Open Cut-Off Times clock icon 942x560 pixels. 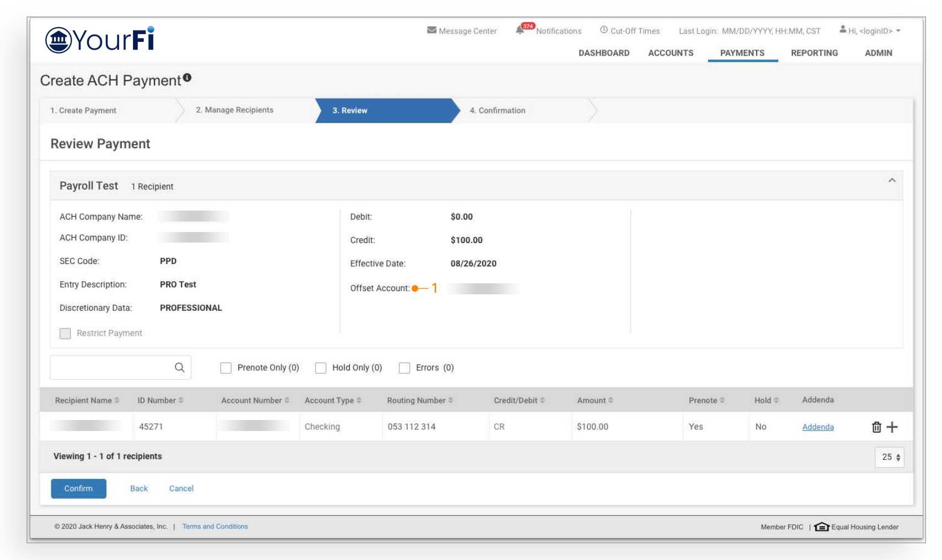tap(604, 30)
